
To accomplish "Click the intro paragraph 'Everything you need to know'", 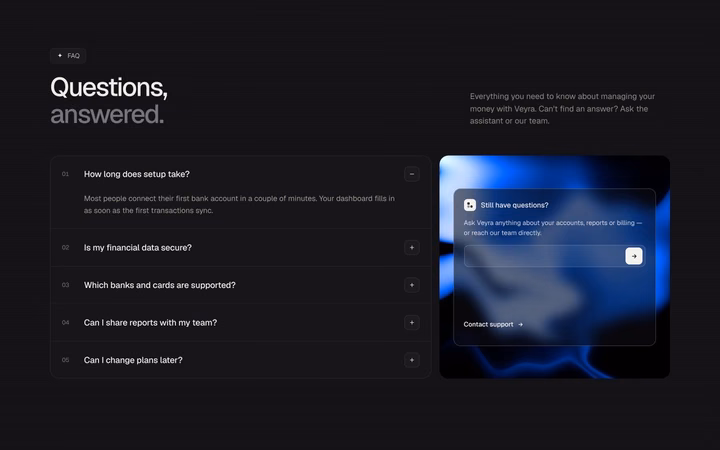I will pyautogui.click(x=562, y=109).
